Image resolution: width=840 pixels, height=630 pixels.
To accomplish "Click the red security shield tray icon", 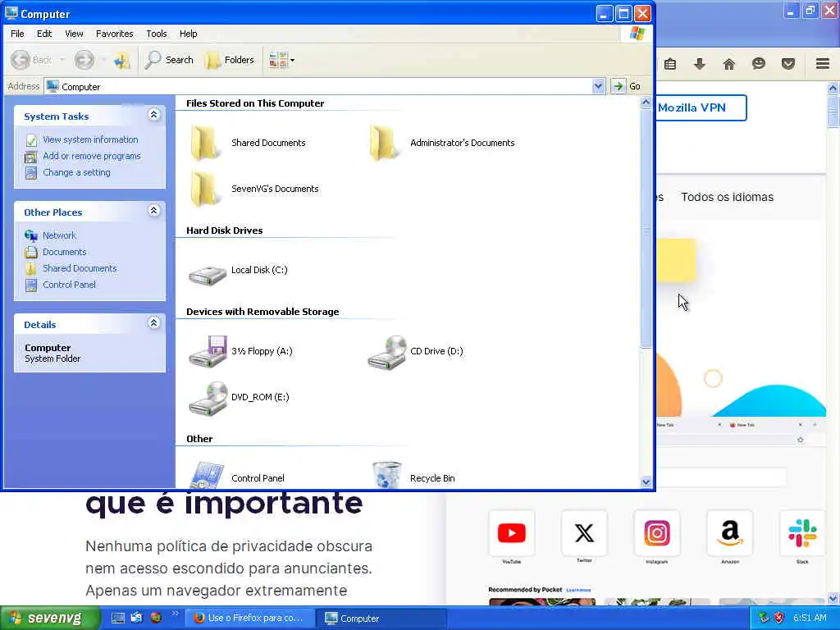I will click(779, 619).
